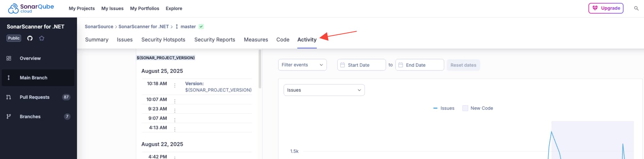Viewport: 644px width, 159px height.
Task: Switch to the Security Hotspots tab
Action: tap(163, 39)
